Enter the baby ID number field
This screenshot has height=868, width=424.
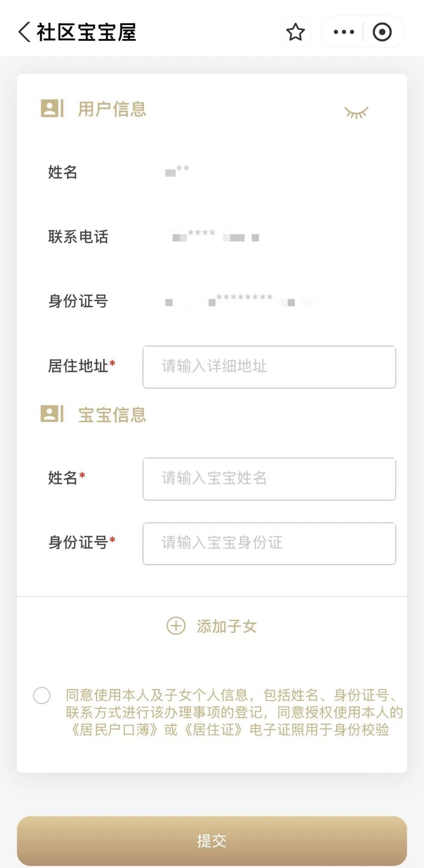coord(269,543)
